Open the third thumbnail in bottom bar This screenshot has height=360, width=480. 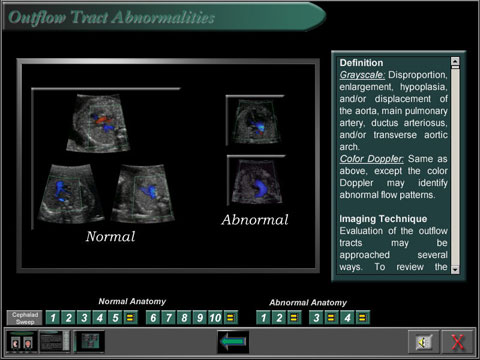(89, 342)
